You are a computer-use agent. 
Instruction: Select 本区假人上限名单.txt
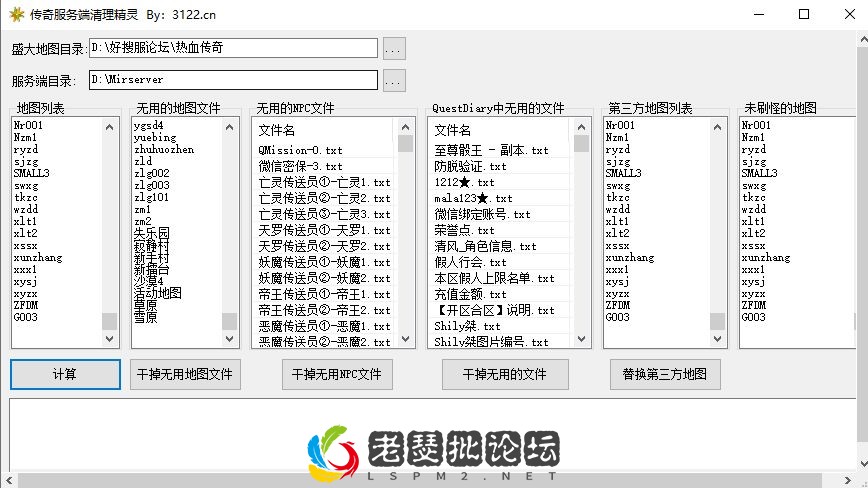494,278
